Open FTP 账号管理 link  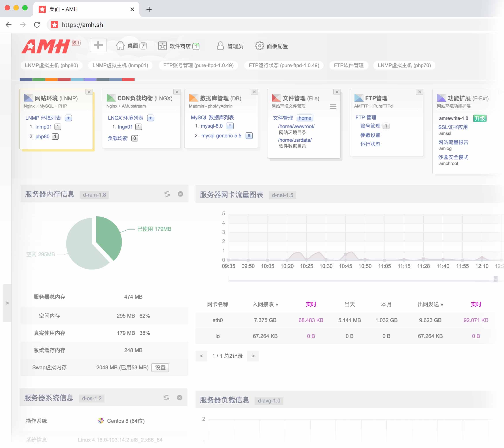(370, 126)
